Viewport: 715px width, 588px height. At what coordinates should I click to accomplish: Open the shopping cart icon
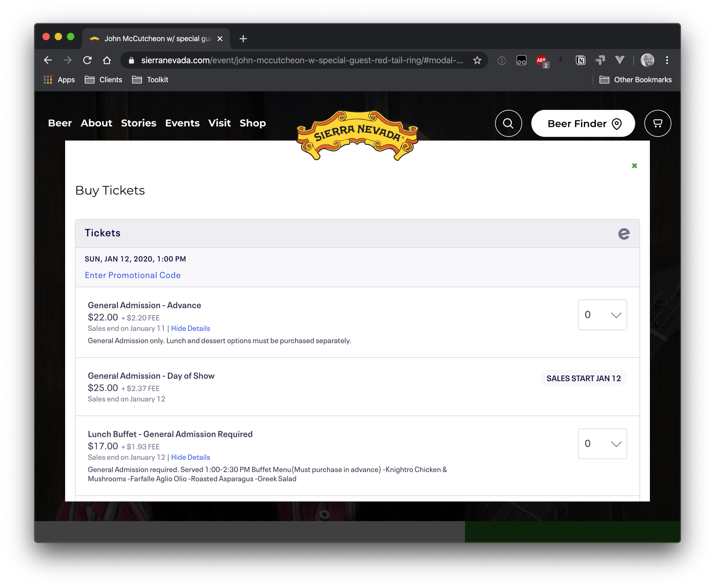pyautogui.click(x=657, y=123)
